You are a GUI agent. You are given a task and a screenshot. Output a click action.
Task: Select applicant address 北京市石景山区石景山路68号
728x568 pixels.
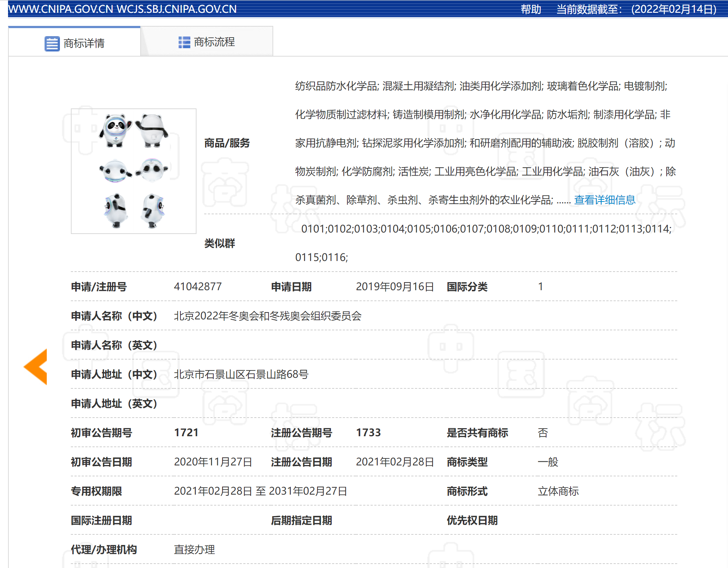pos(241,374)
